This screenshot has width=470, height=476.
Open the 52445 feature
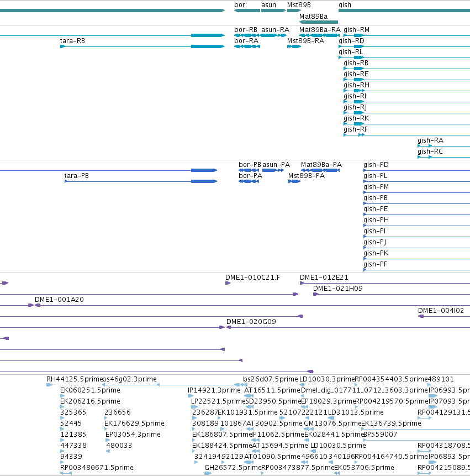62,429
